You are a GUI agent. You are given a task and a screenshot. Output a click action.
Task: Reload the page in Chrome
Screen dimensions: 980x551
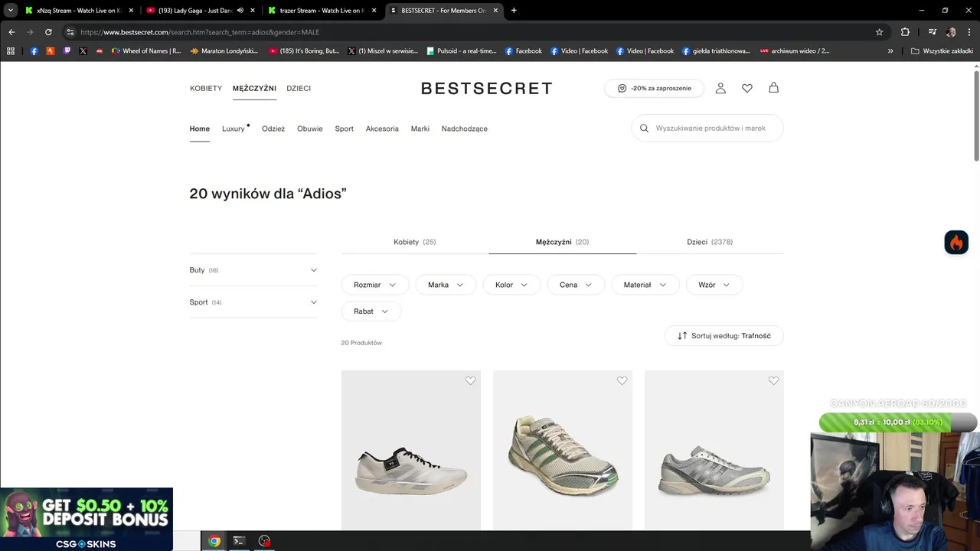point(48,32)
